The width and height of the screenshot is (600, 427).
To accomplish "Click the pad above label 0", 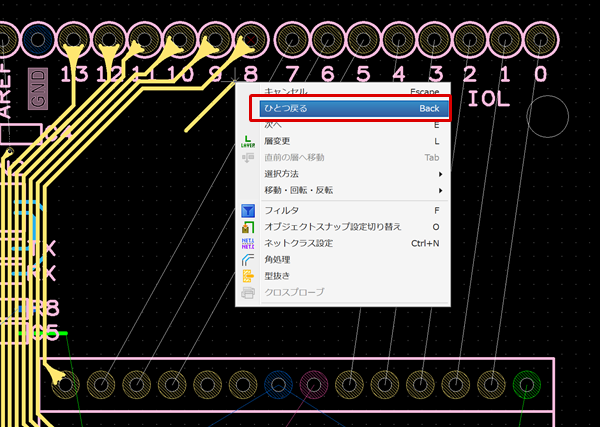I will [541, 39].
